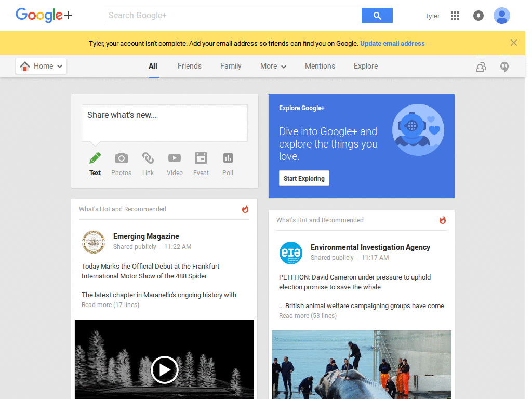Open the notifications bell icon
532x399 pixels.
click(478, 16)
